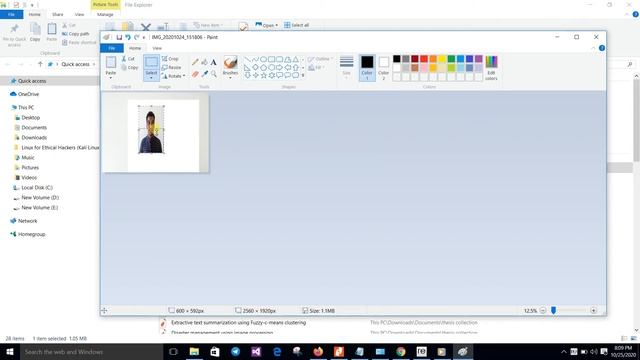Open the Resize dialog

(171, 67)
